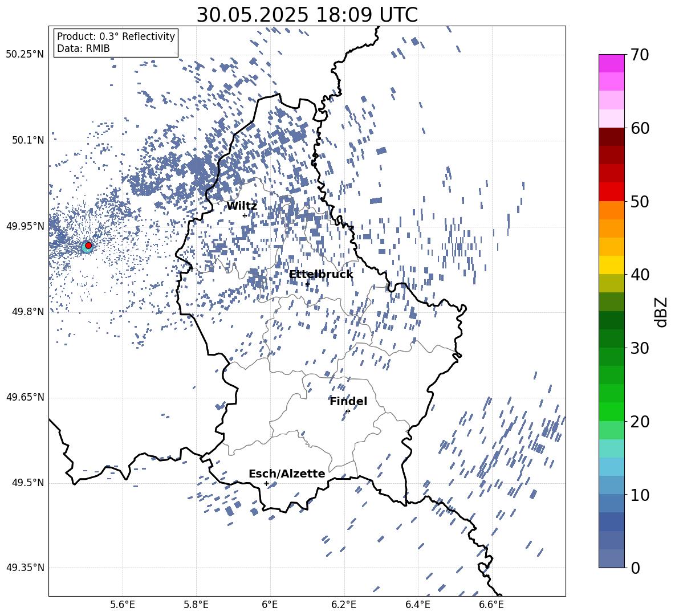The image size is (675, 616).
Task: Click the 'Product: 0.3° Reflectivity' text
Action: [x=116, y=36]
